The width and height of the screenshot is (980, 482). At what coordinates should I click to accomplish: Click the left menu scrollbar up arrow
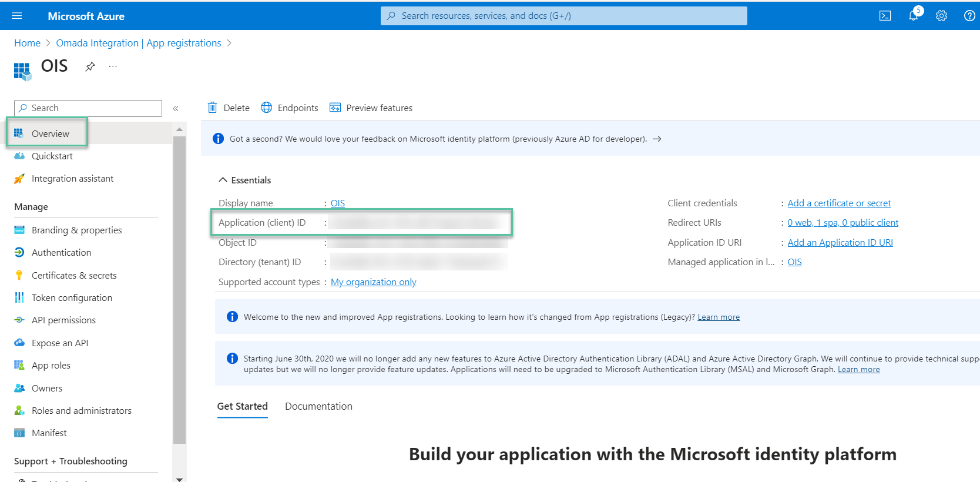pos(179,129)
